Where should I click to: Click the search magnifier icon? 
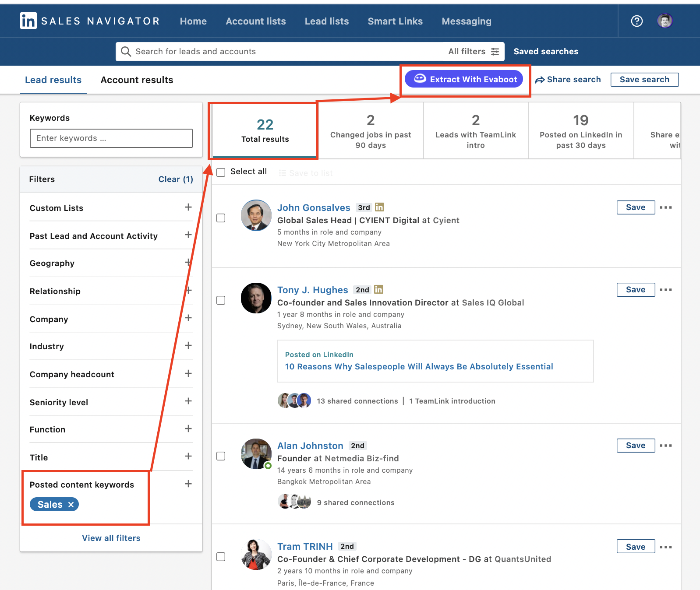click(x=126, y=52)
